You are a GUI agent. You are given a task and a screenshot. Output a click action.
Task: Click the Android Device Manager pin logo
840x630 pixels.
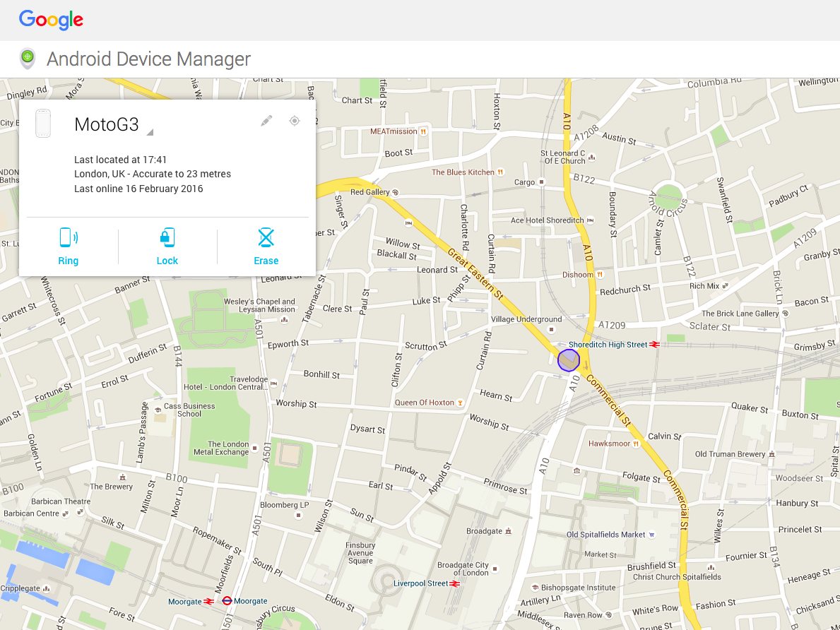coord(28,59)
